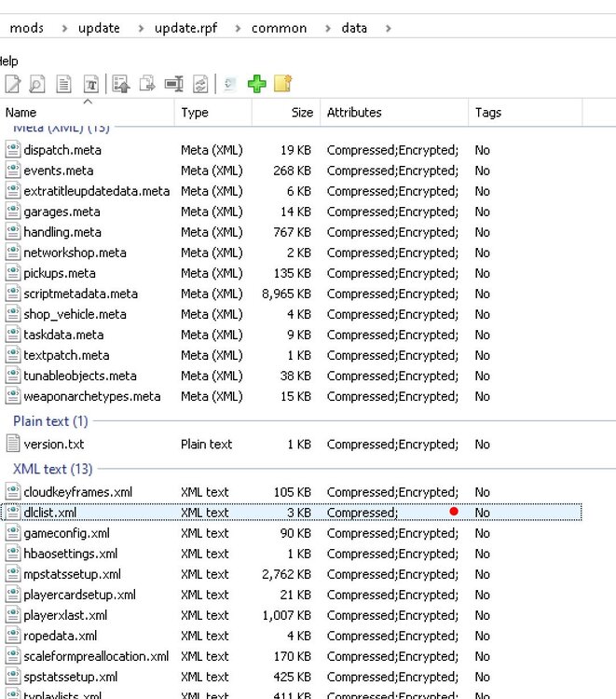Click the file icon next to weaponarchetypes.meta

(x=13, y=395)
